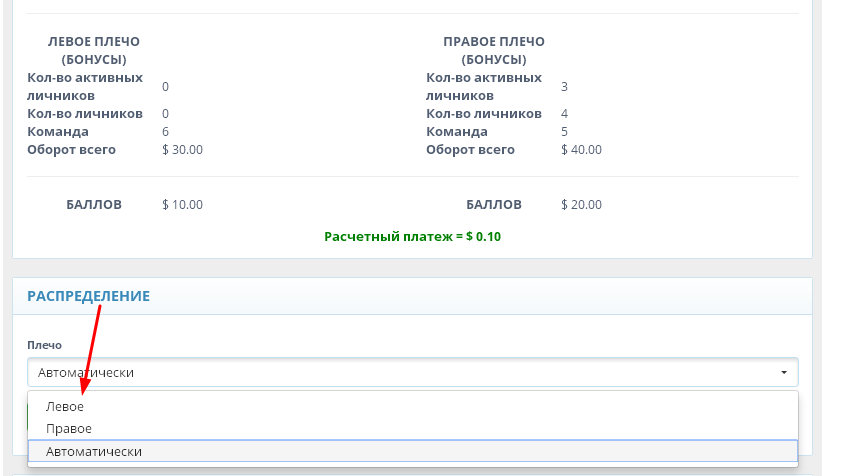Click left 'БАЛЛОВ' value $ 10.00

click(182, 205)
